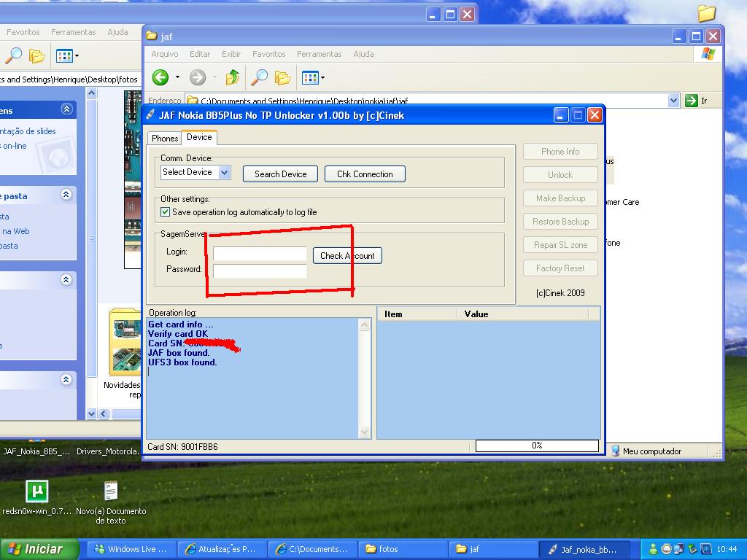Click 'na Web' link in fotos window

[16, 231]
